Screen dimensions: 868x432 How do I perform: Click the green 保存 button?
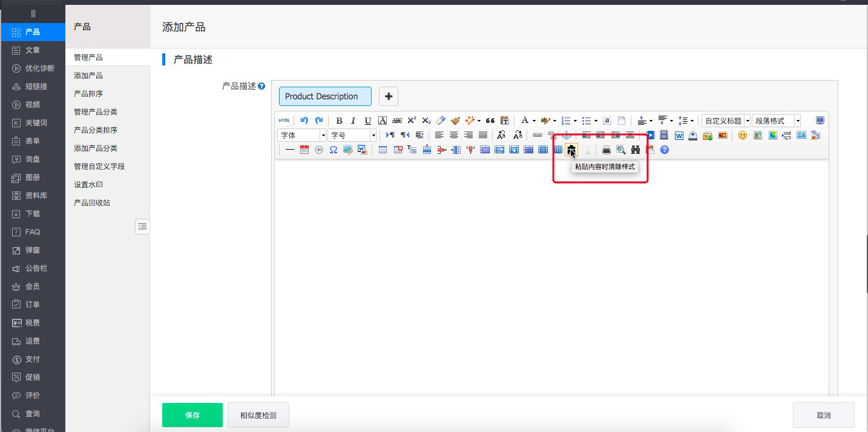tap(192, 415)
